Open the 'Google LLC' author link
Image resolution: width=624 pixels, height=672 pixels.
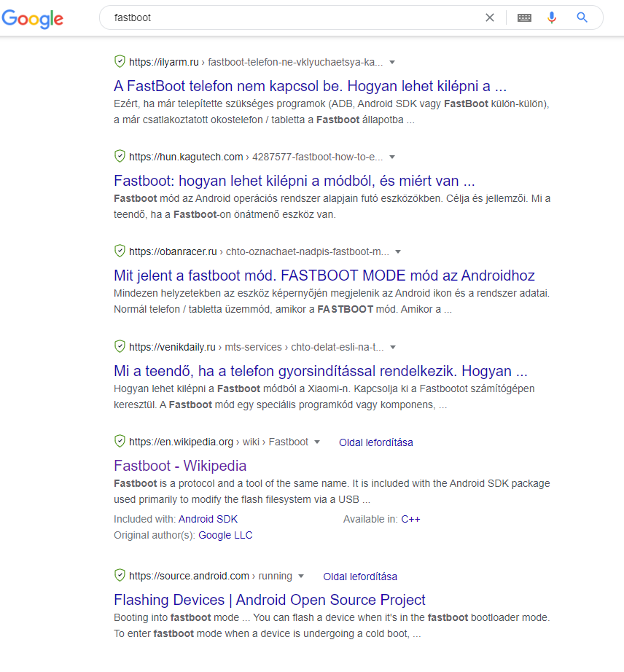point(225,535)
